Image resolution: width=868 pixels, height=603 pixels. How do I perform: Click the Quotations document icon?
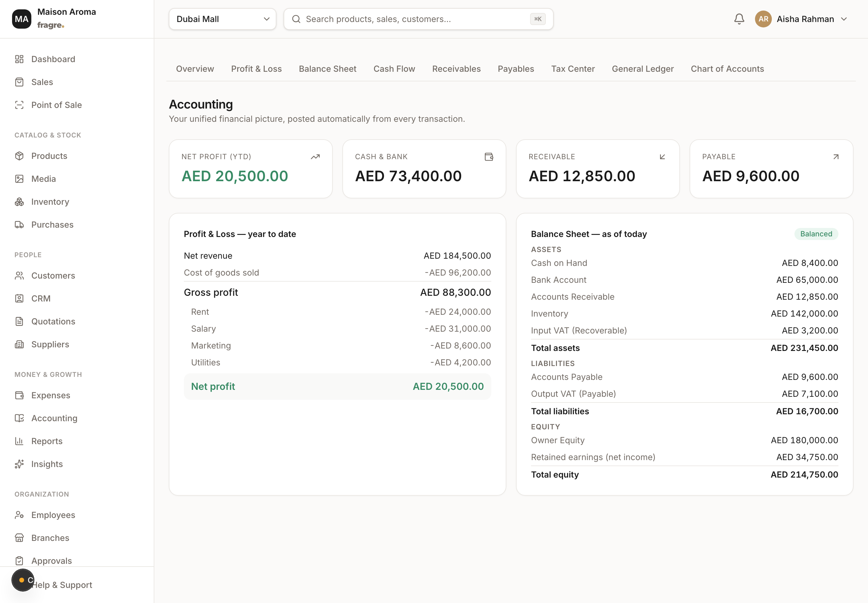click(x=19, y=321)
